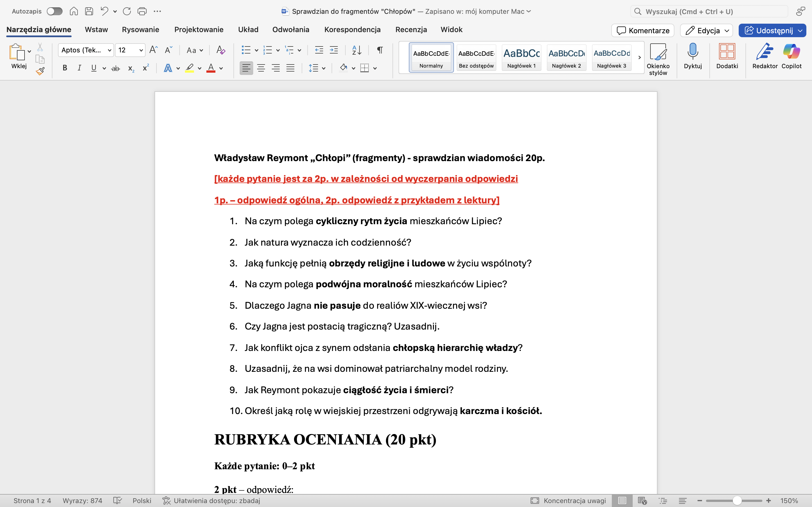Toggle the paragraph marks (¶) icon
812x507 pixels.
click(x=380, y=50)
